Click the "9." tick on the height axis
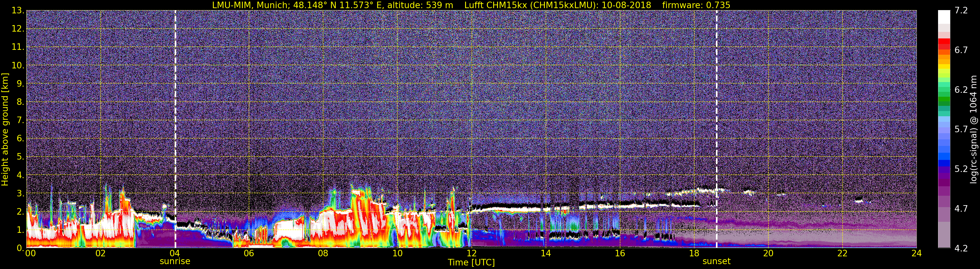 point(20,83)
